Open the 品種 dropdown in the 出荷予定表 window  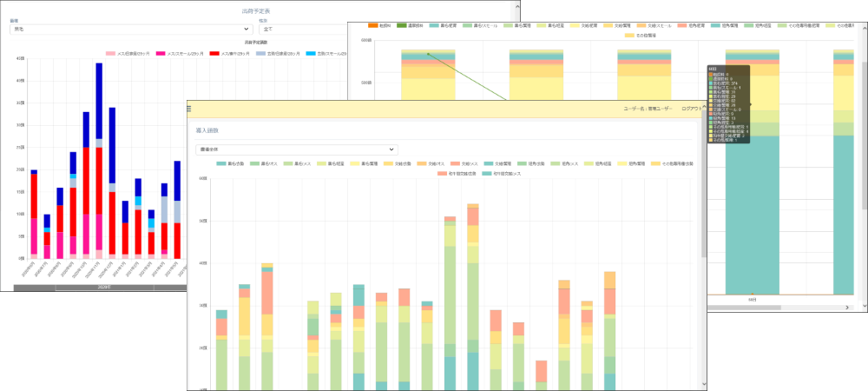131,29
